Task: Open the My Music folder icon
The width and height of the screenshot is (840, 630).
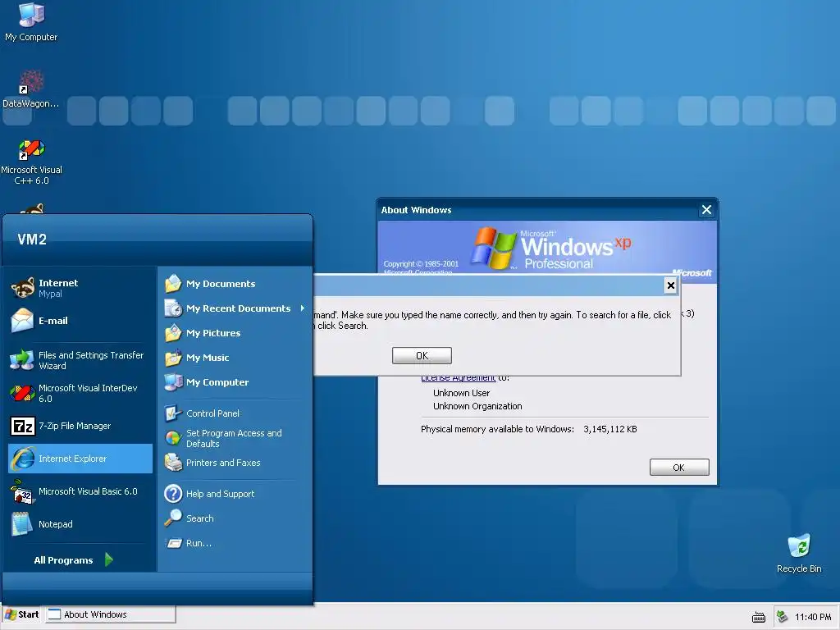Action: pos(173,358)
